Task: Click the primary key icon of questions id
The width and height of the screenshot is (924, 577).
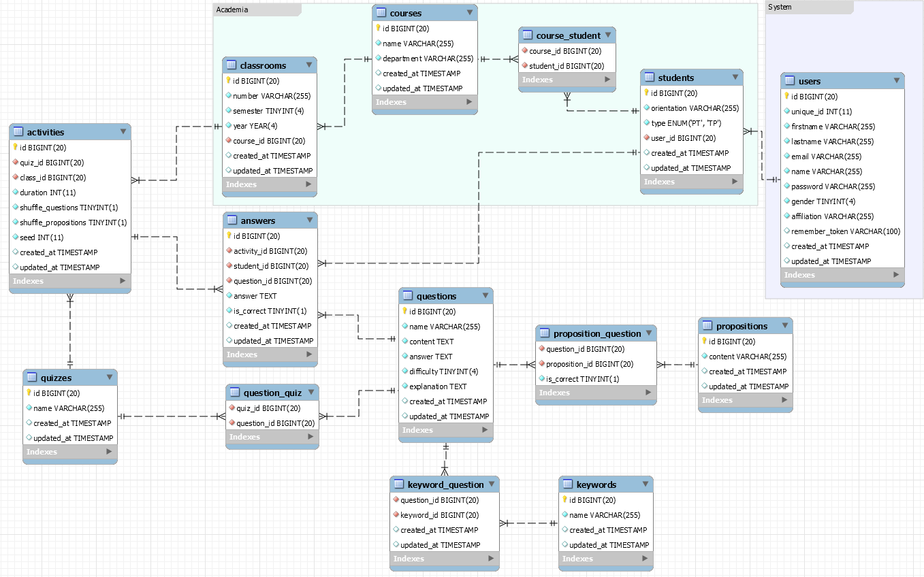Action: tap(404, 311)
